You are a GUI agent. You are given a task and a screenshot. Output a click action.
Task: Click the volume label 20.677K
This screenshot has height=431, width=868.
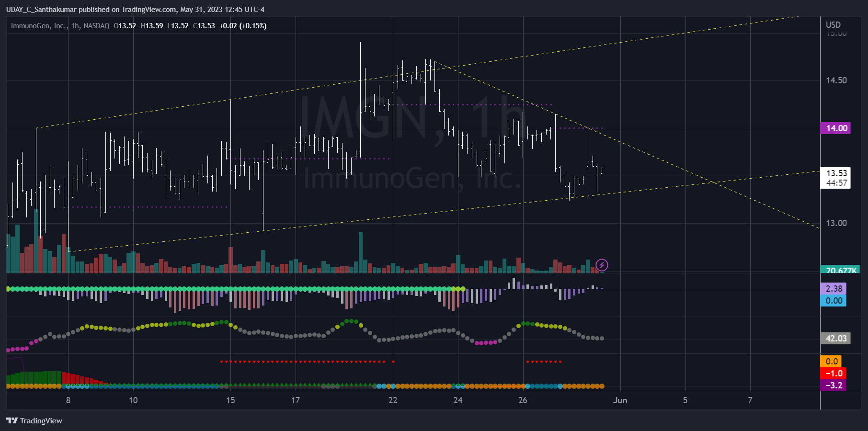click(x=840, y=270)
